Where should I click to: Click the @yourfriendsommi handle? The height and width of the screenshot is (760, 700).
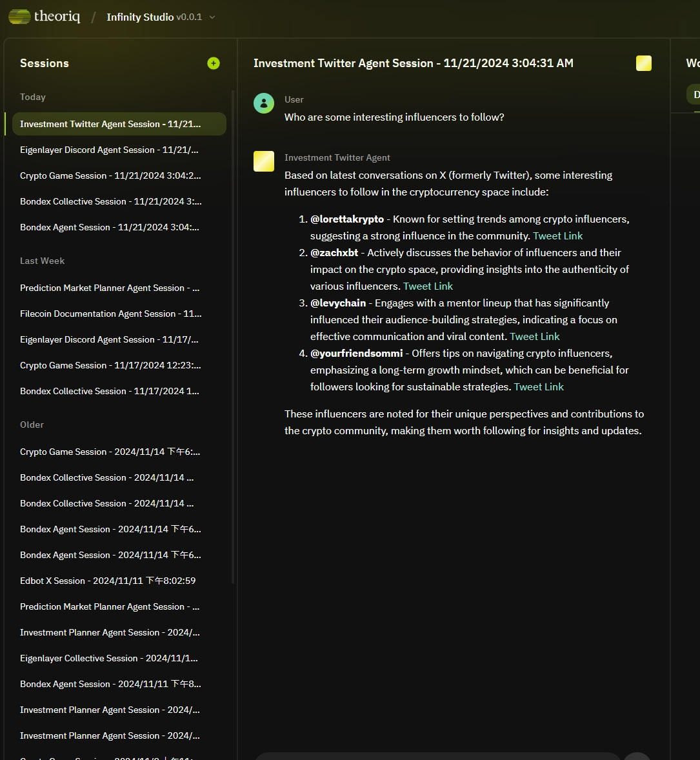coord(356,354)
